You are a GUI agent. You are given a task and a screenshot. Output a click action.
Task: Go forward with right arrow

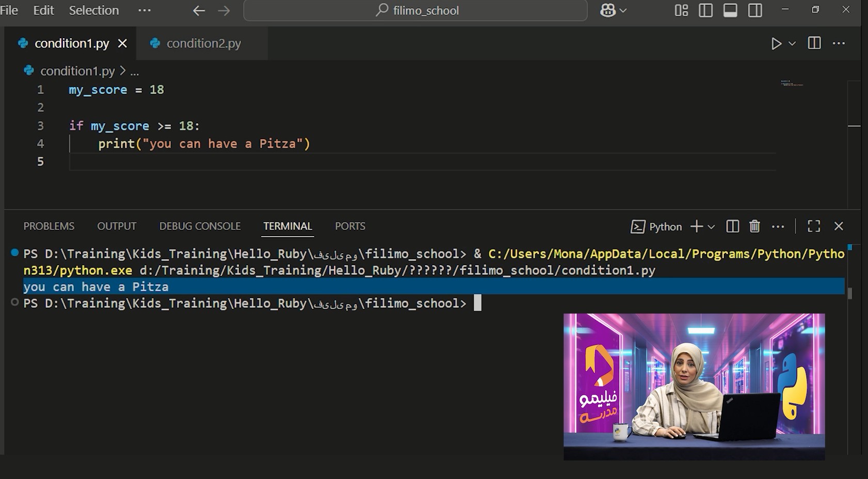224,10
